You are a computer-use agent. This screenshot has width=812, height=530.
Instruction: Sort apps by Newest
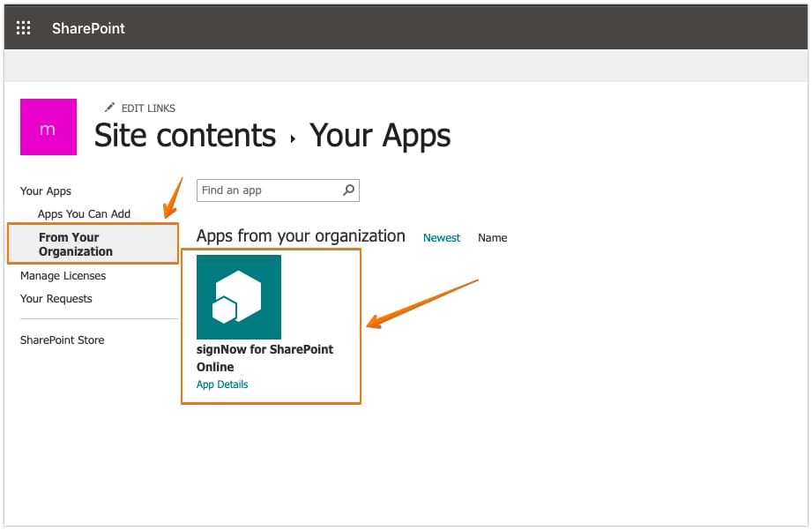[441, 238]
